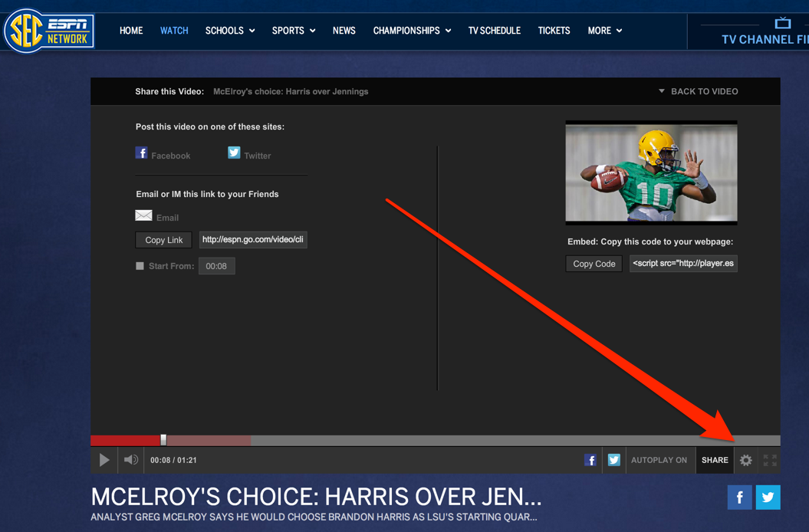Click large Facebook button beside the video title
Image resolution: width=809 pixels, height=532 pixels.
739,497
